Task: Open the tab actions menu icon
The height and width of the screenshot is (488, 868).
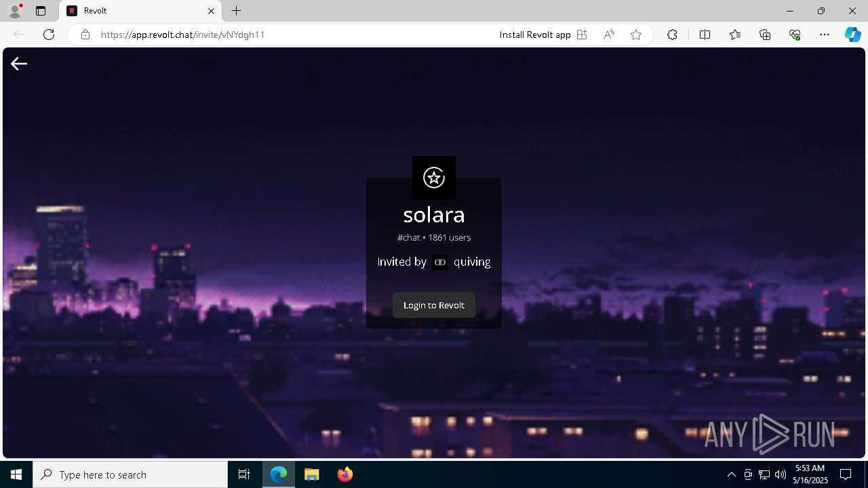Action: pos(41,11)
